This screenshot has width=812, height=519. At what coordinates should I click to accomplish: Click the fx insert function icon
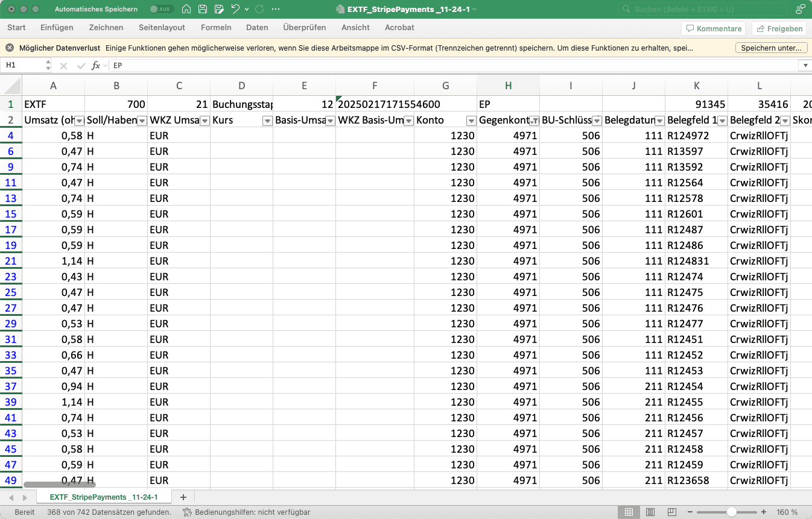(x=95, y=65)
